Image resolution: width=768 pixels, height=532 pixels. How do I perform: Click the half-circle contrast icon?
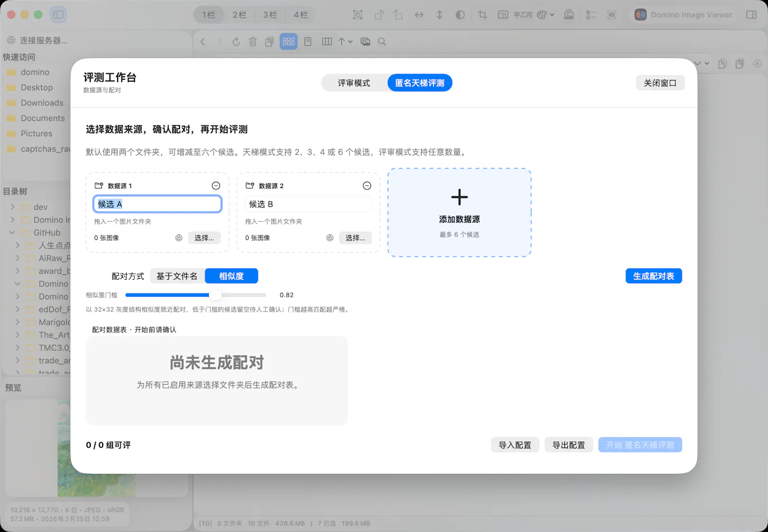[x=460, y=15]
